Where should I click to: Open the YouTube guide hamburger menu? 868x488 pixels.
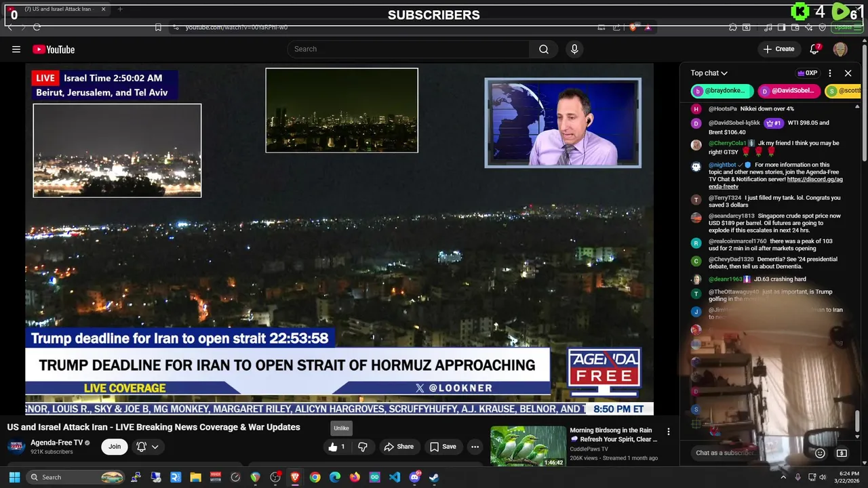16,49
